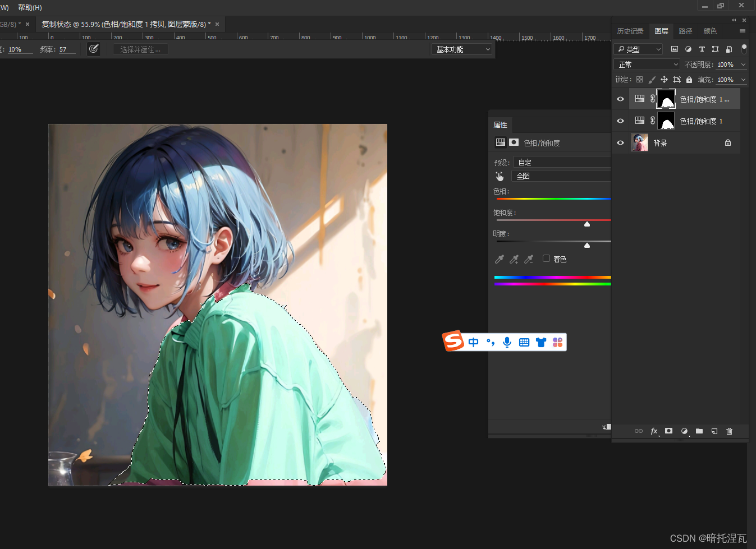
Task: Select the first eyedropper in Properties
Action: [x=500, y=259]
